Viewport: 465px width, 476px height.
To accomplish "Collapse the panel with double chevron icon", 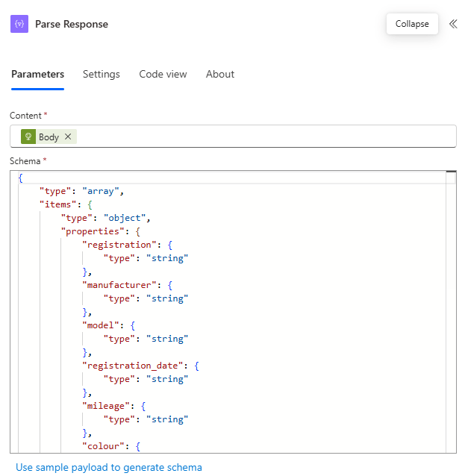I will point(452,24).
